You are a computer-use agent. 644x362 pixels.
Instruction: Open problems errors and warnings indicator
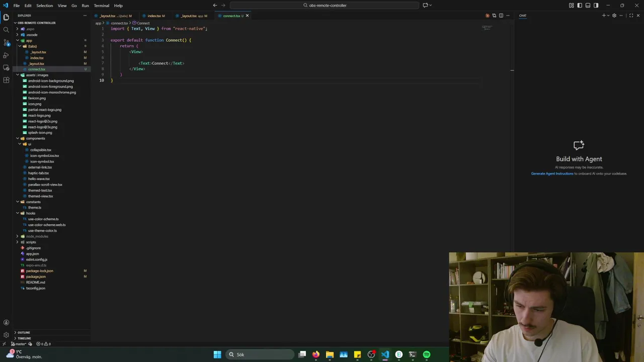(44, 344)
